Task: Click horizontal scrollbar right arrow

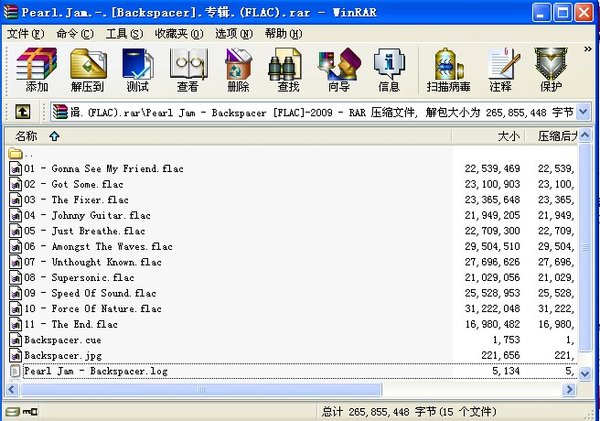Action: [569, 389]
